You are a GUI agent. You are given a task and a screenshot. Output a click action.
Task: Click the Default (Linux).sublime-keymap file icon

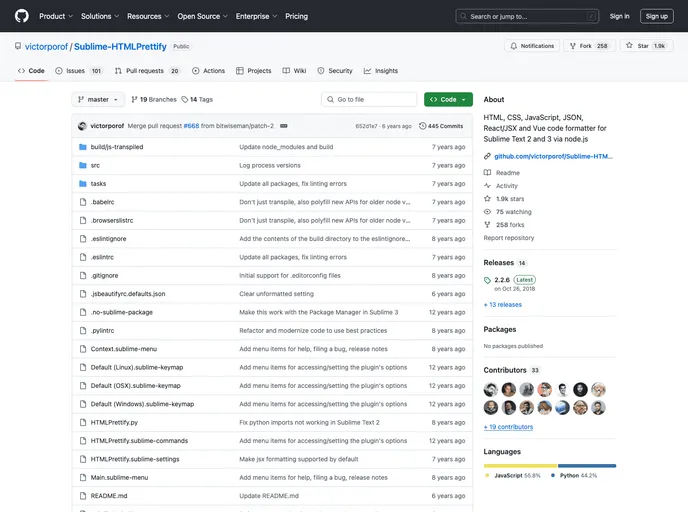(83, 368)
